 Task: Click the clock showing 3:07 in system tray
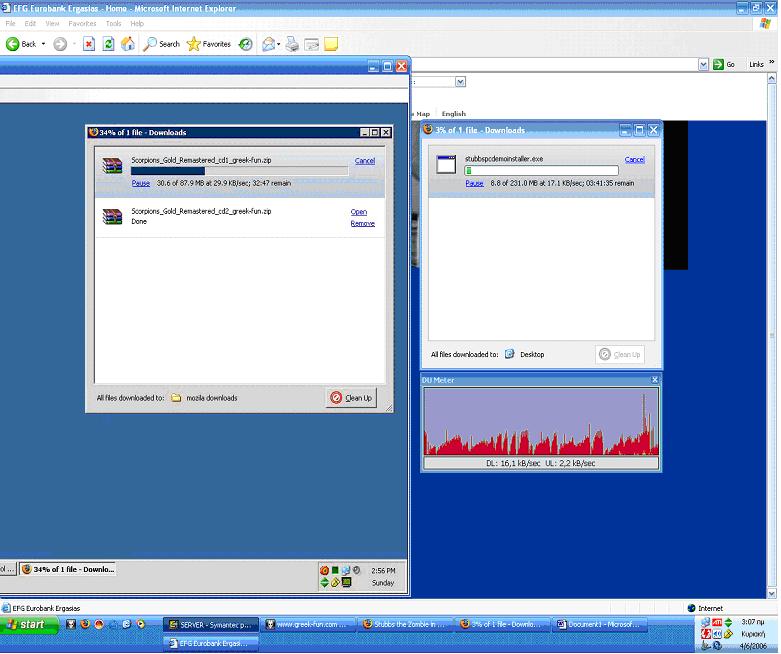(753, 622)
